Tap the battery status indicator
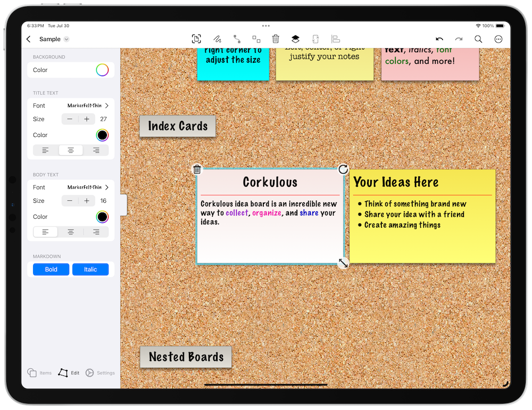The image size is (532, 410). click(x=500, y=26)
